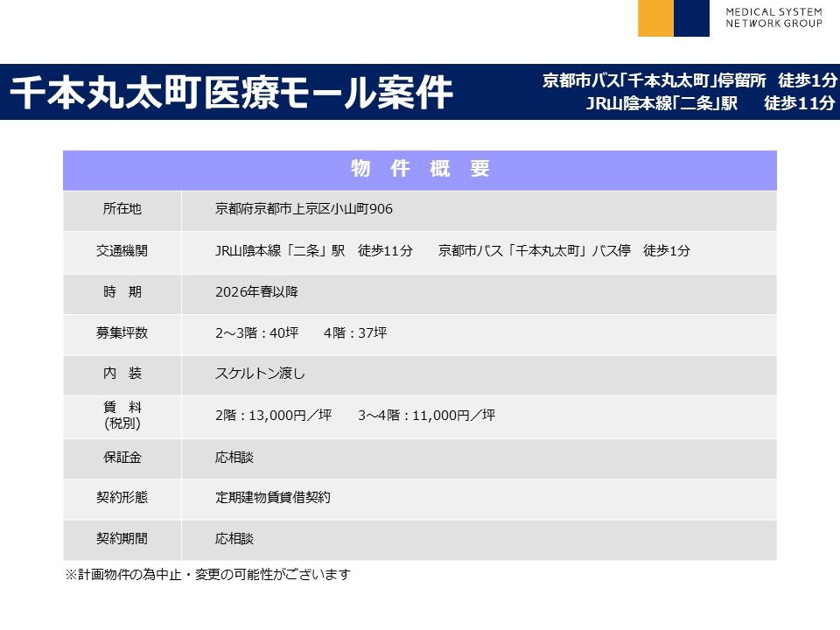
Task: Click the 所在地 row label
Action: (x=122, y=209)
